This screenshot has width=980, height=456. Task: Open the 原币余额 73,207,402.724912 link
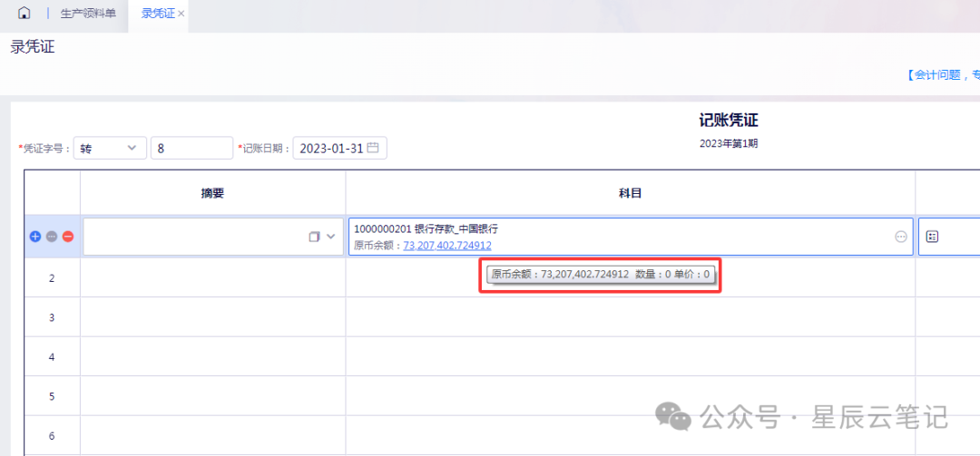tap(446, 246)
